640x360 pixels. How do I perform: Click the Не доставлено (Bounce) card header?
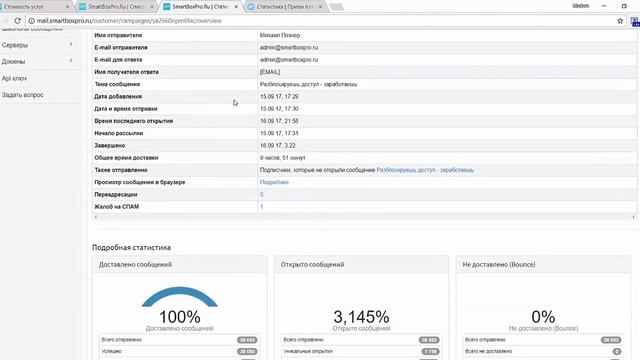click(543, 264)
